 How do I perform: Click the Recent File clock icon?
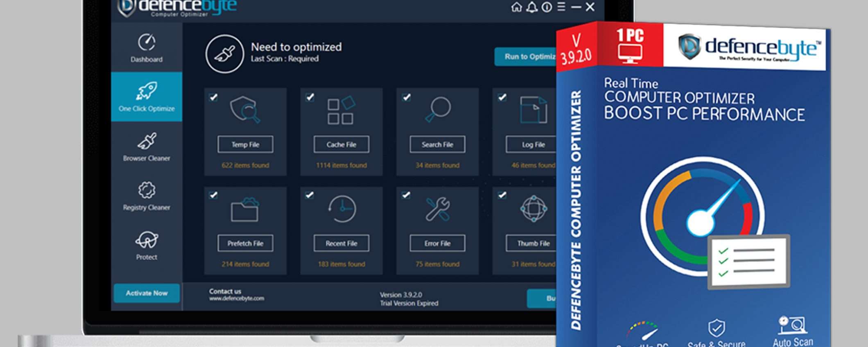click(341, 209)
